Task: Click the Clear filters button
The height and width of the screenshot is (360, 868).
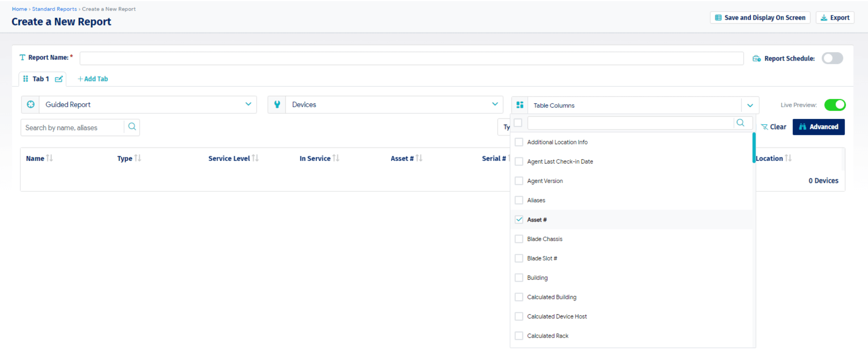Action: pyautogui.click(x=774, y=127)
